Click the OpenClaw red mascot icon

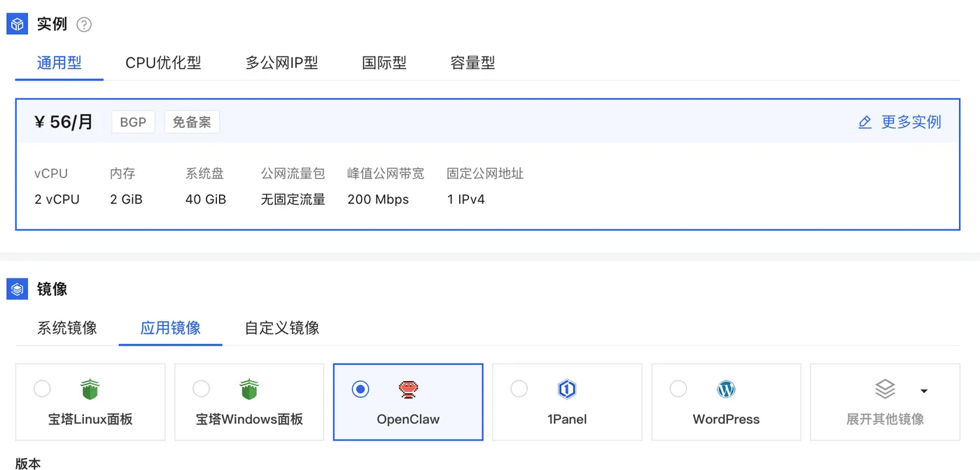(408, 389)
